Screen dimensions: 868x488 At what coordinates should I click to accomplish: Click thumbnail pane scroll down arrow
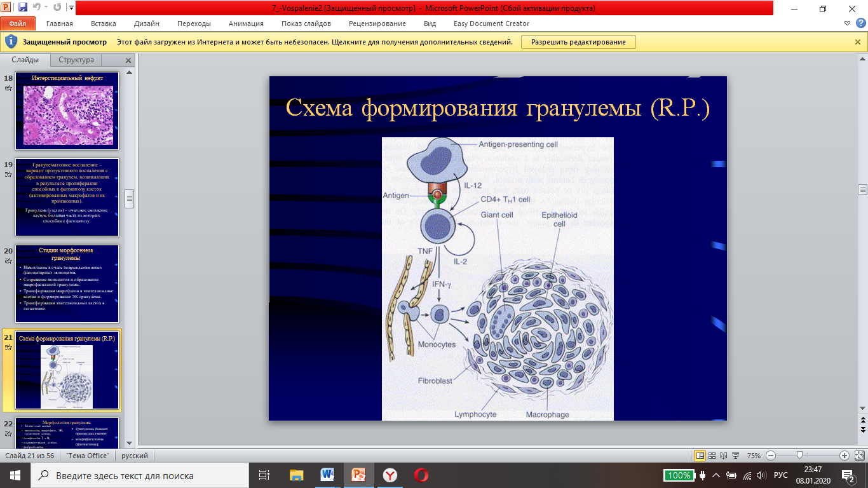pos(130,443)
